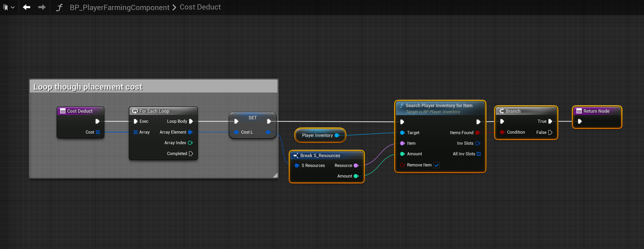The height and width of the screenshot is (249, 644).
Task: Click the Completed execution pin
Action: pos(191,153)
